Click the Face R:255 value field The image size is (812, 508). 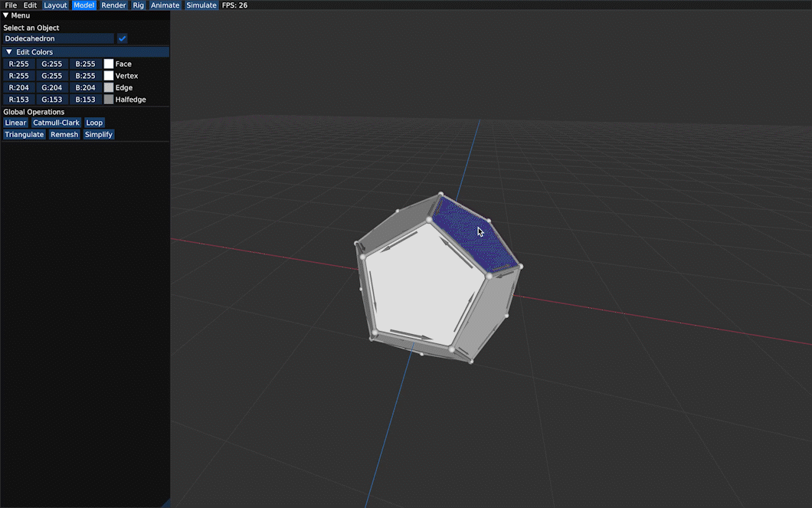click(19, 64)
